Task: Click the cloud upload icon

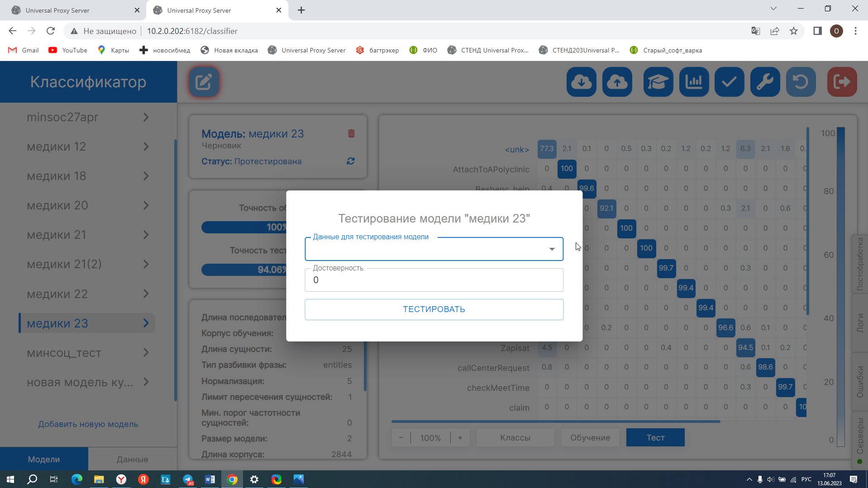Action: [x=617, y=82]
